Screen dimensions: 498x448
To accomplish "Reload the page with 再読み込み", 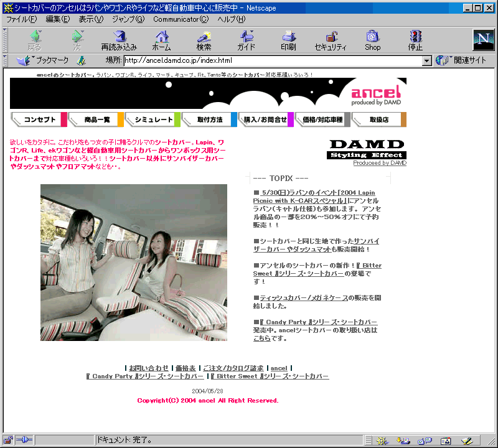I will 119,40.
